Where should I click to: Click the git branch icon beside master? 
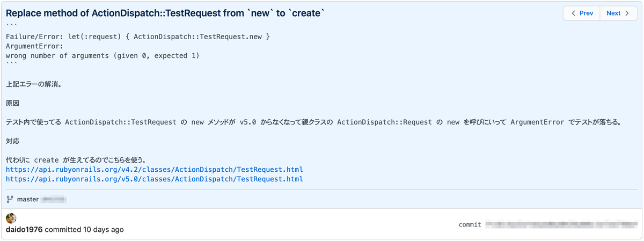tap(10, 199)
